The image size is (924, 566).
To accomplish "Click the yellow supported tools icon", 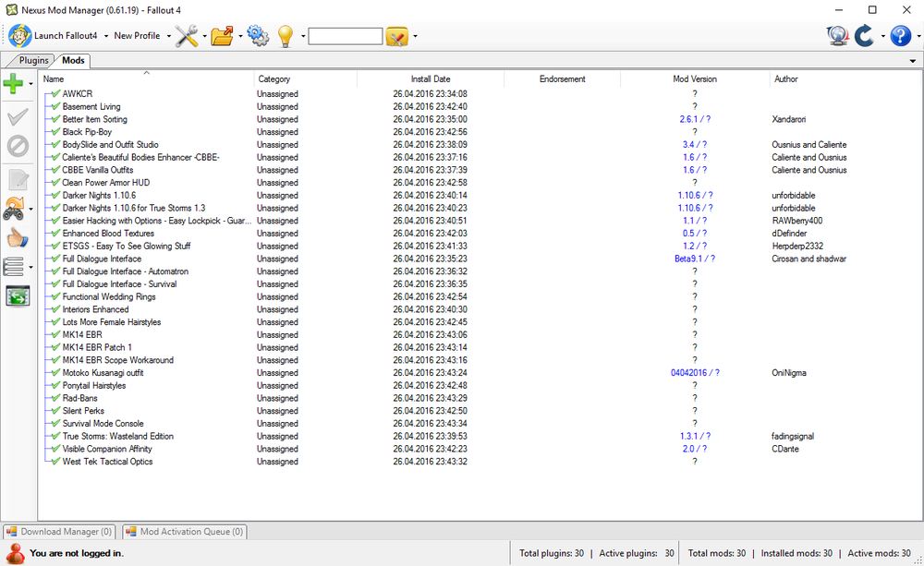I will 397,37.
